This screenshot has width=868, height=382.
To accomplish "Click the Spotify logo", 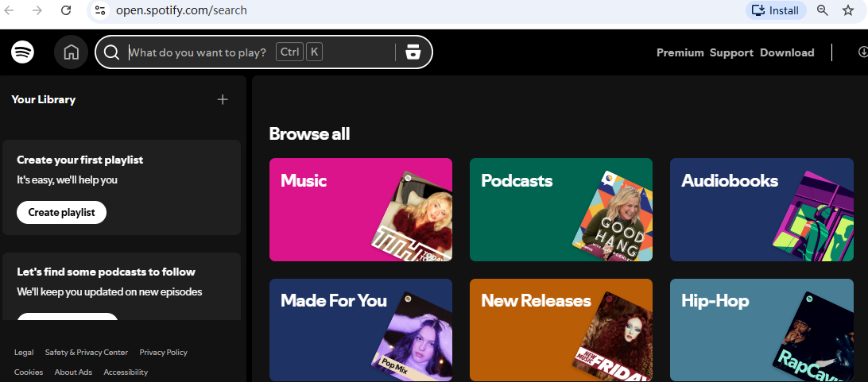I will (23, 52).
